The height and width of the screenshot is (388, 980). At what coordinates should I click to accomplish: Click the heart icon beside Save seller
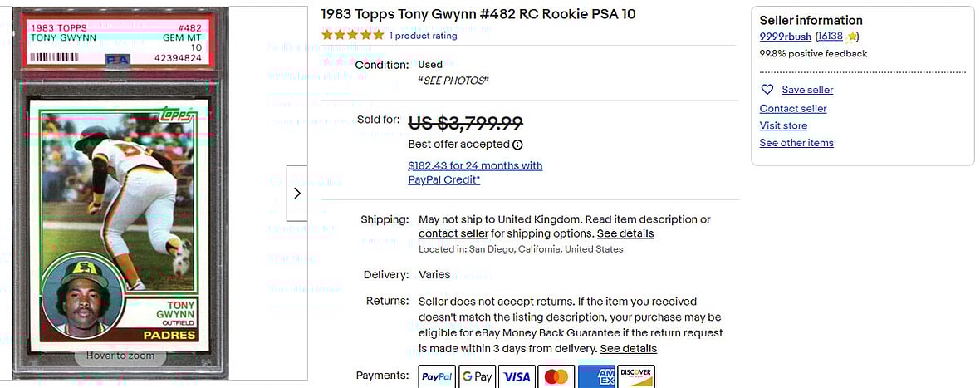tap(767, 90)
